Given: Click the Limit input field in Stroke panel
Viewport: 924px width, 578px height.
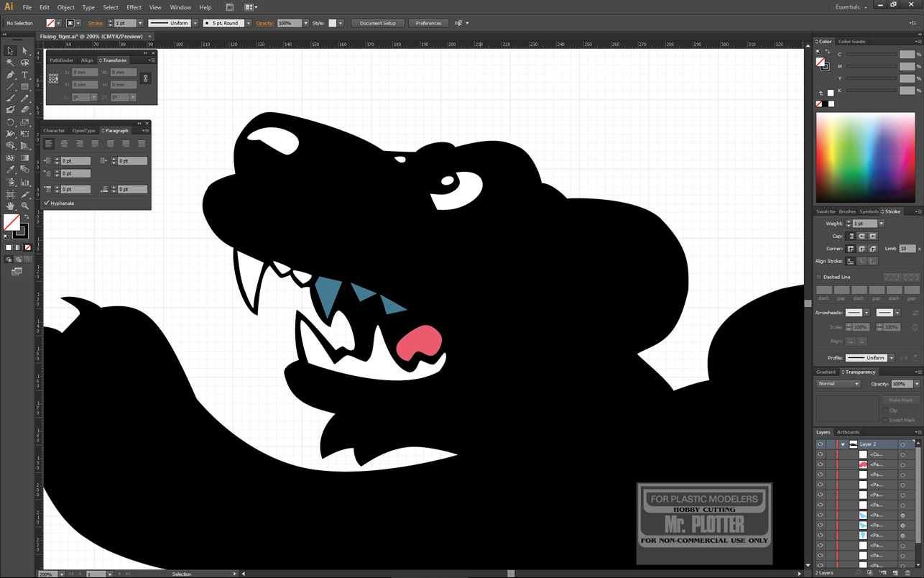Looking at the screenshot, I should [907, 249].
